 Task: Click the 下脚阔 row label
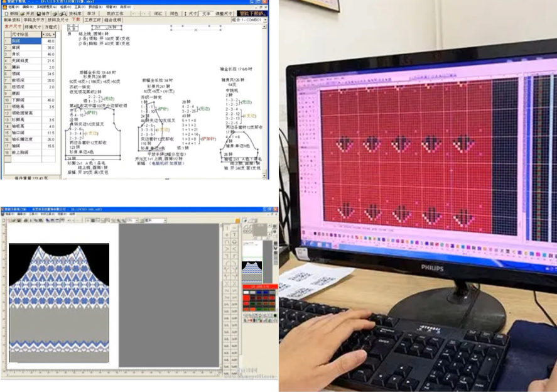26,101
